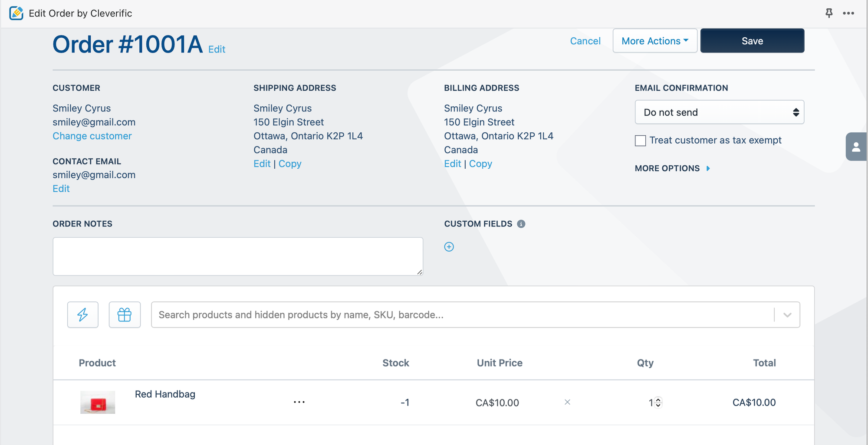Click the Edit Order by Cleverific logo
The image size is (868, 445).
pos(16,13)
